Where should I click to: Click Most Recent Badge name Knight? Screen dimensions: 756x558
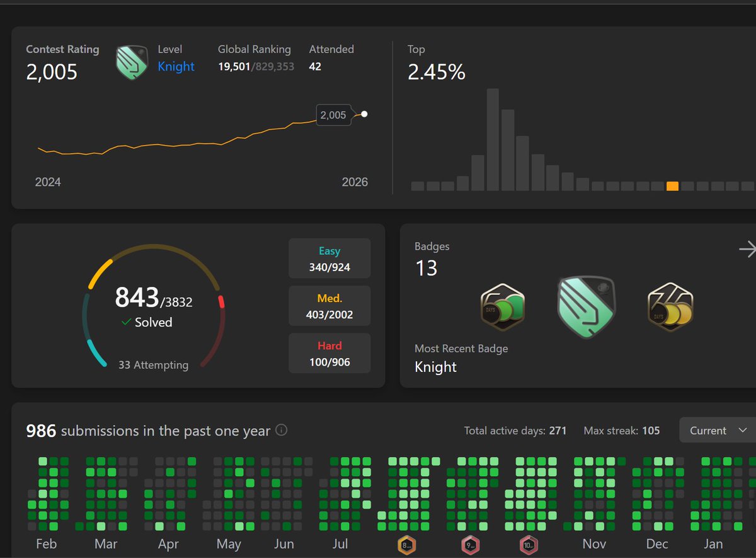coord(435,367)
